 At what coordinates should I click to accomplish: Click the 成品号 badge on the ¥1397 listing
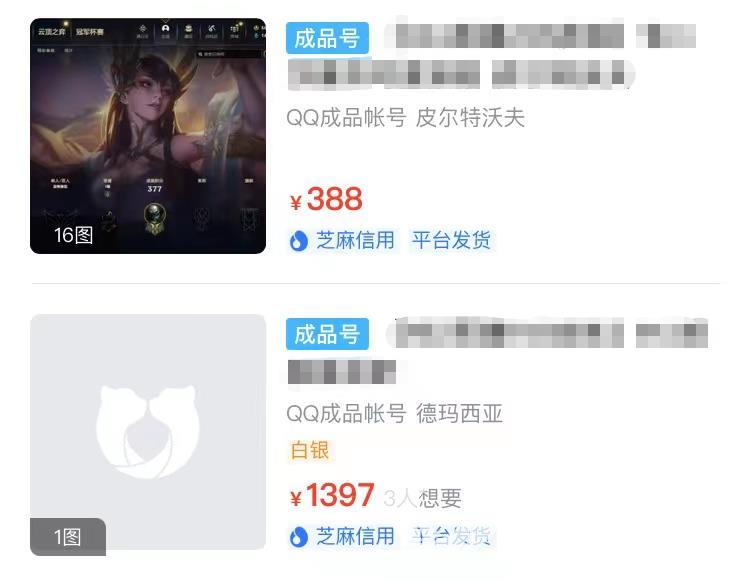327,334
